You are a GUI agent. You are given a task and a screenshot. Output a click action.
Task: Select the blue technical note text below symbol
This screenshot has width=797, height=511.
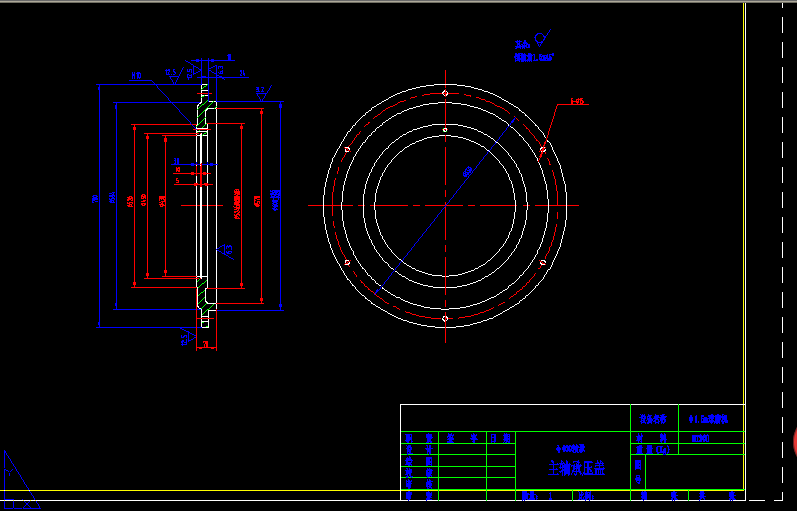534,57
